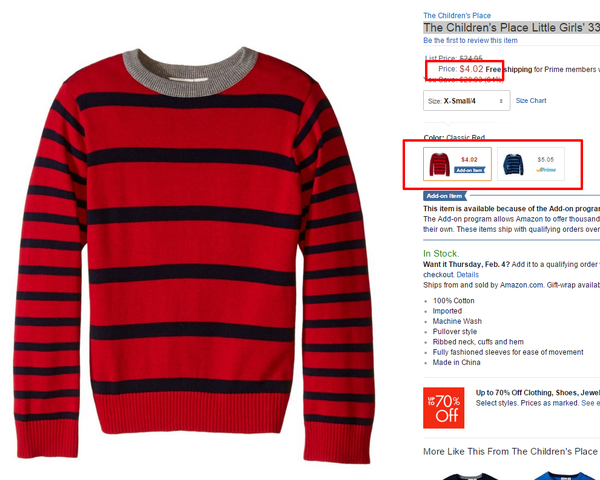The height and width of the screenshot is (480, 600).
Task: Click the $5.05 price on blue swatch
Action: (545, 160)
